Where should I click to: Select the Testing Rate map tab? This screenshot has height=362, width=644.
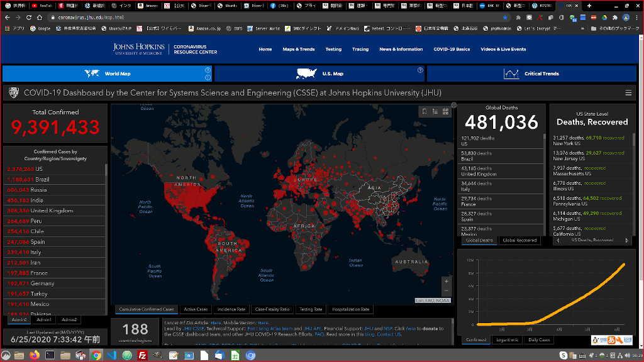coord(311,309)
